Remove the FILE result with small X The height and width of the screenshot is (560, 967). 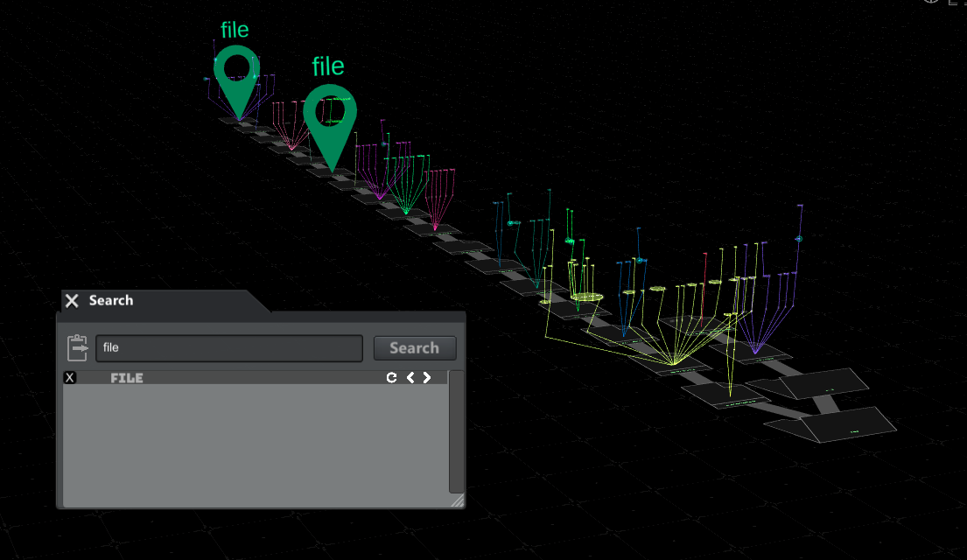70,378
